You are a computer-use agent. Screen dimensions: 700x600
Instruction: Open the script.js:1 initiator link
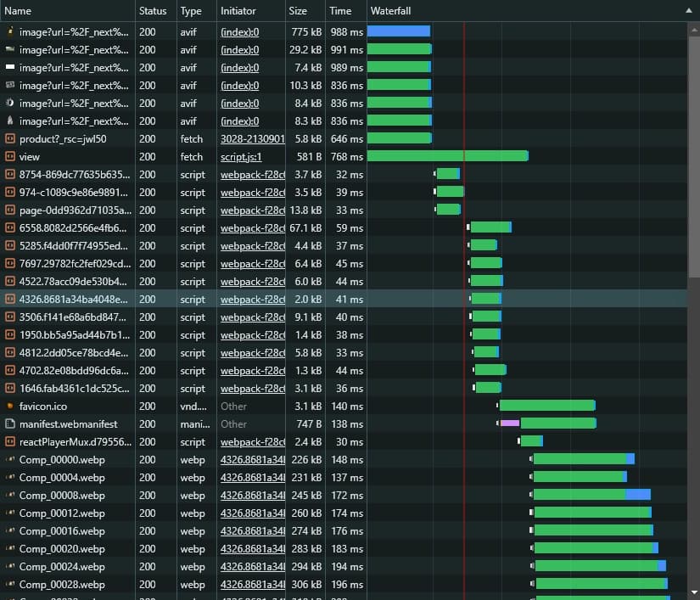[242, 157]
